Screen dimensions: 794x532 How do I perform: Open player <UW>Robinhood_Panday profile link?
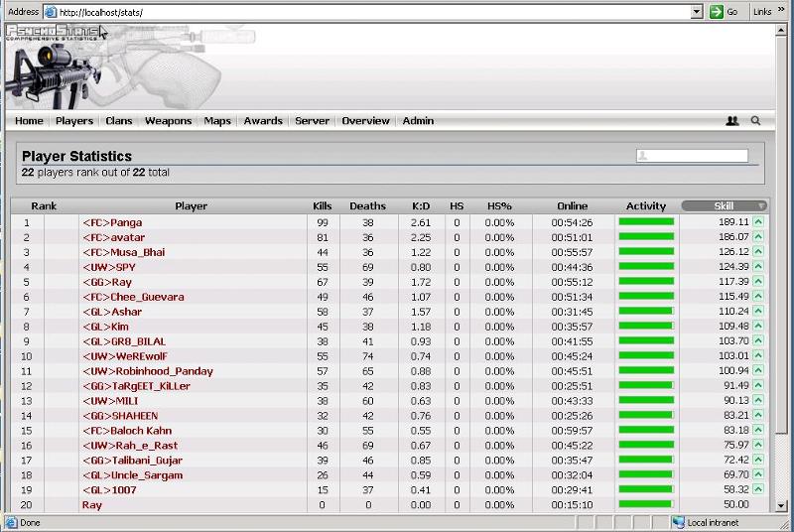(147, 371)
